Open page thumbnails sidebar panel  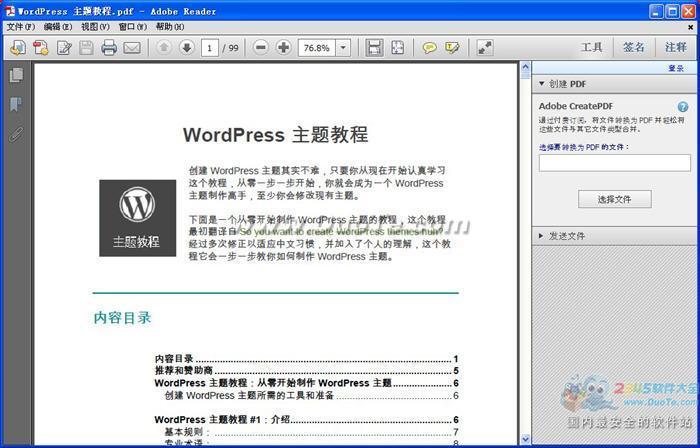coord(16,75)
